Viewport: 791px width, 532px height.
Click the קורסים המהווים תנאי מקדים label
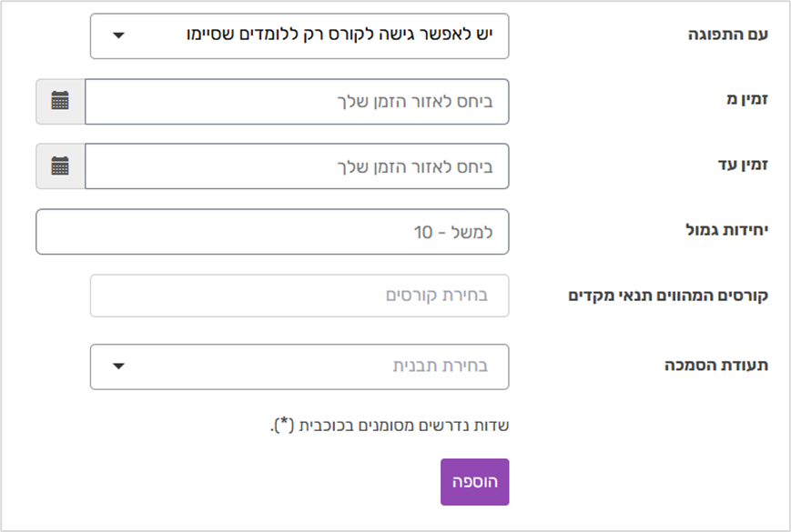click(668, 296)
